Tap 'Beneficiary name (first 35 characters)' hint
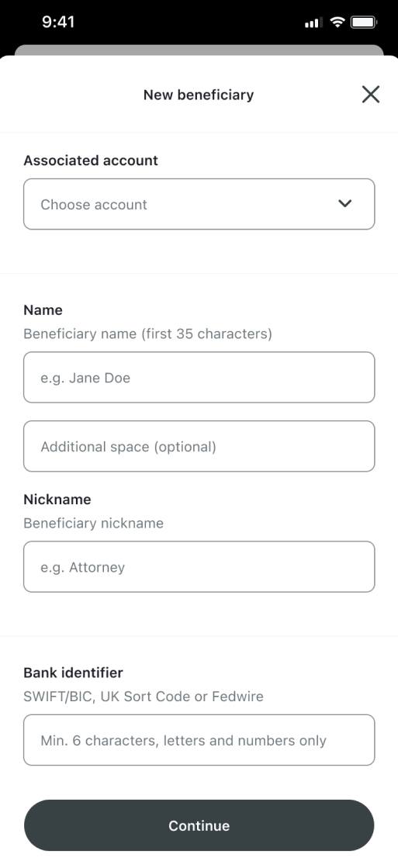 (148, 334)
